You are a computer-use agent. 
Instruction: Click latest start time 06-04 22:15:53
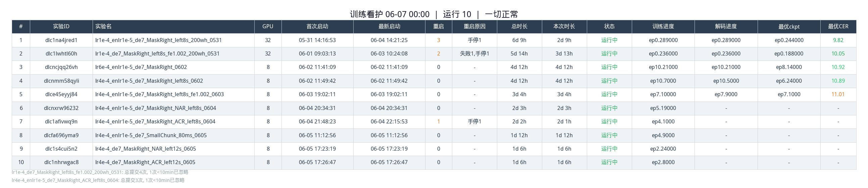(389, 121)
